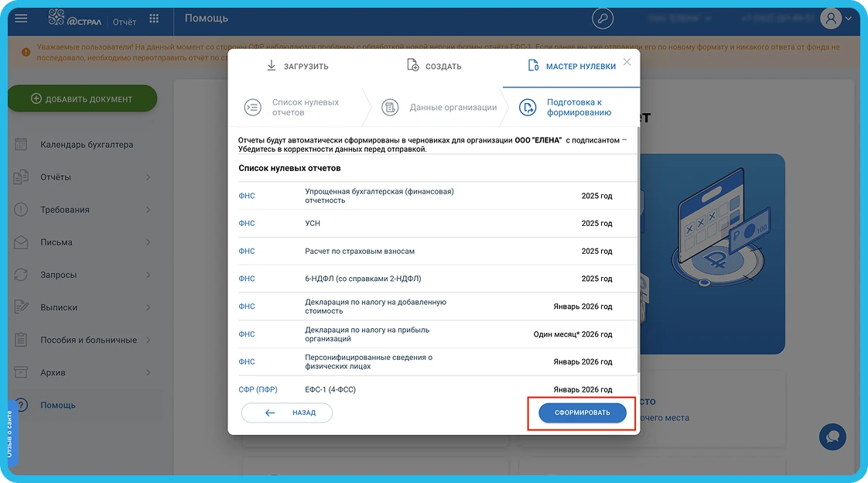Expand the Пособия и больничные section

click(148, 340)
